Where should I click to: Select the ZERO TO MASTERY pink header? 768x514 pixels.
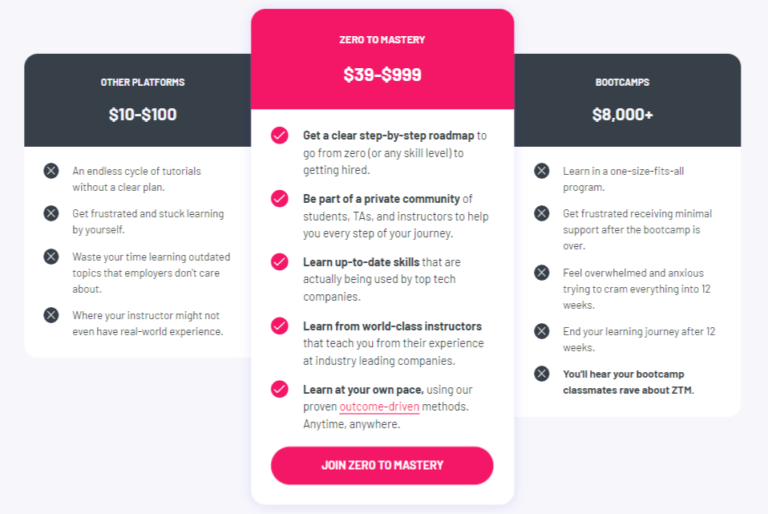coord(382,40)
